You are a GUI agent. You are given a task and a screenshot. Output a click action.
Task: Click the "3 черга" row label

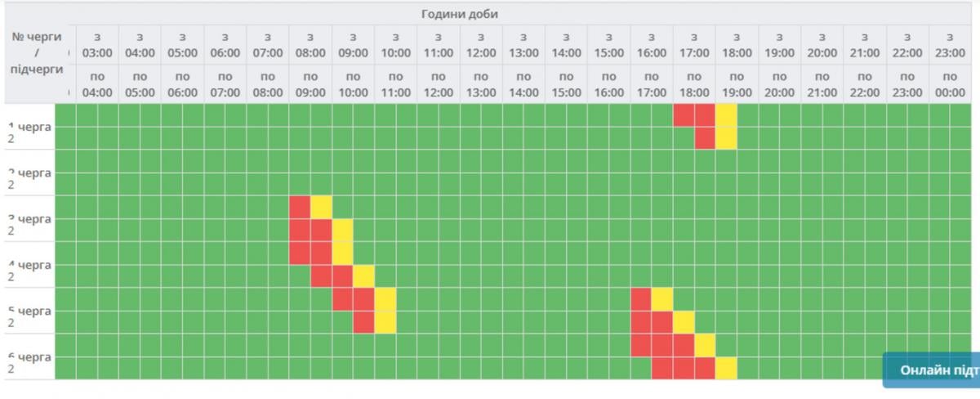[x=29, y=218]
